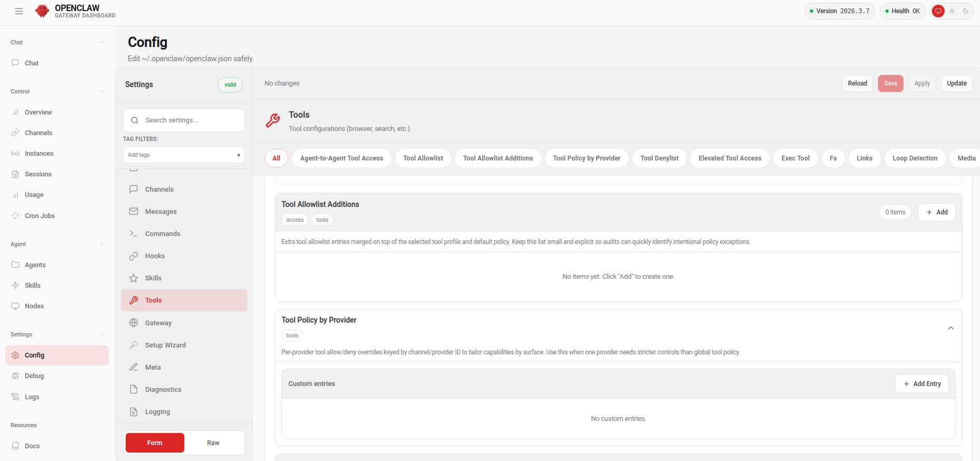980x461 pixels.
Task: Collapse the Control sidebar group
Action: [102, 91]
